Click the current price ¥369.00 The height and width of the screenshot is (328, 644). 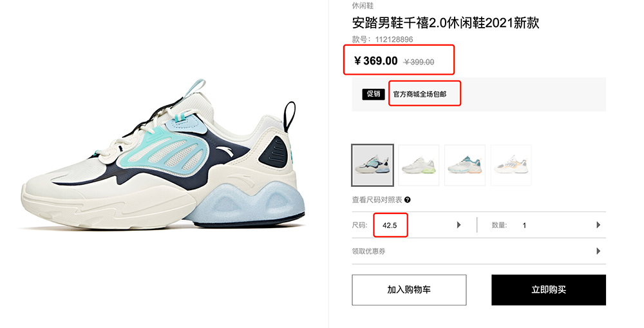376,61
